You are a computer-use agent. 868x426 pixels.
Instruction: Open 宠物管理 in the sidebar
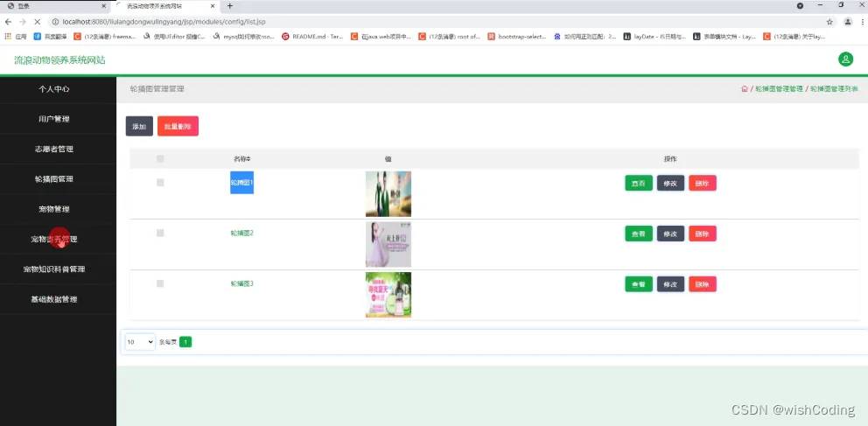[54, 209]
